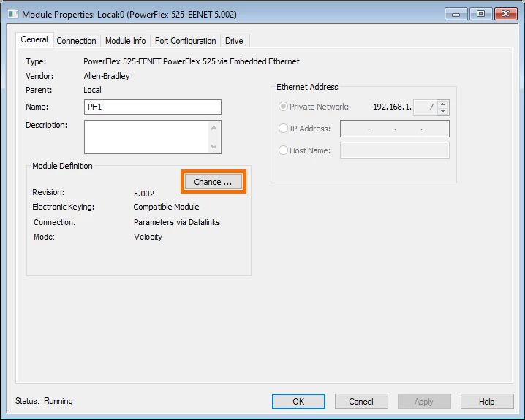Image resolution: width=525 pixels, height=420 pixels.
Task: Click Parameters via Datalinks connection text
Action: (177, 222)
